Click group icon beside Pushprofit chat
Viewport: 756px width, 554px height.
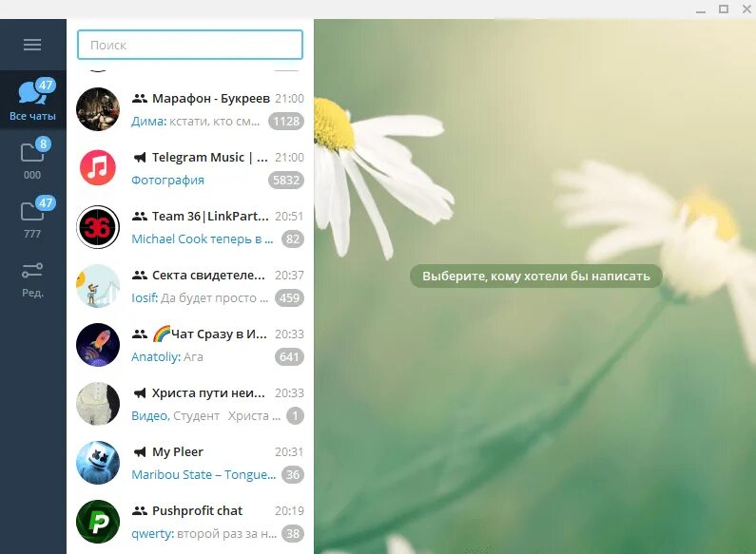point(140,510)
